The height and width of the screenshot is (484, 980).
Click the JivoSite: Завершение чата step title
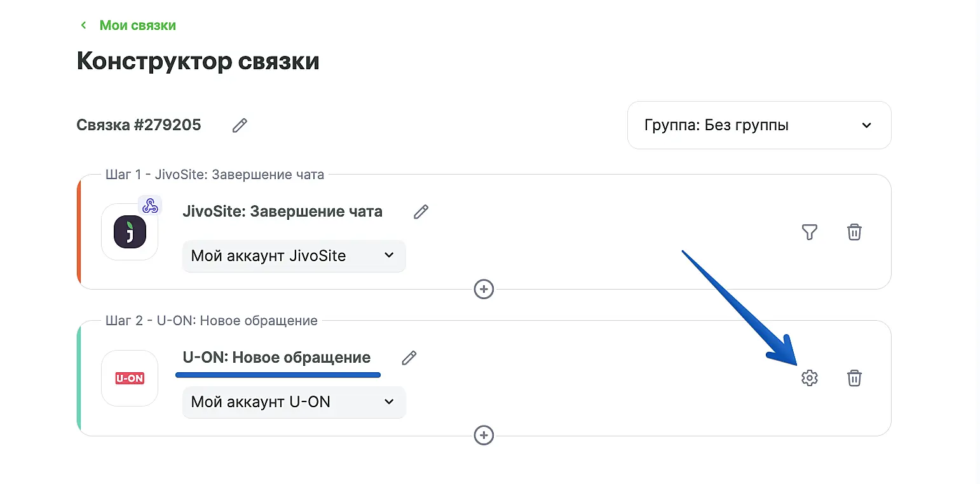coord(282,212)
